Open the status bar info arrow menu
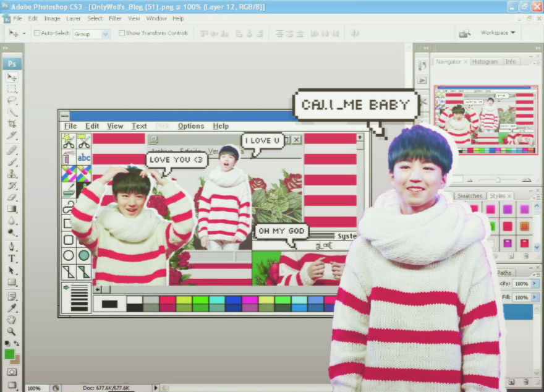The height and width of the screenshot is (392, 544). (155, 388)
